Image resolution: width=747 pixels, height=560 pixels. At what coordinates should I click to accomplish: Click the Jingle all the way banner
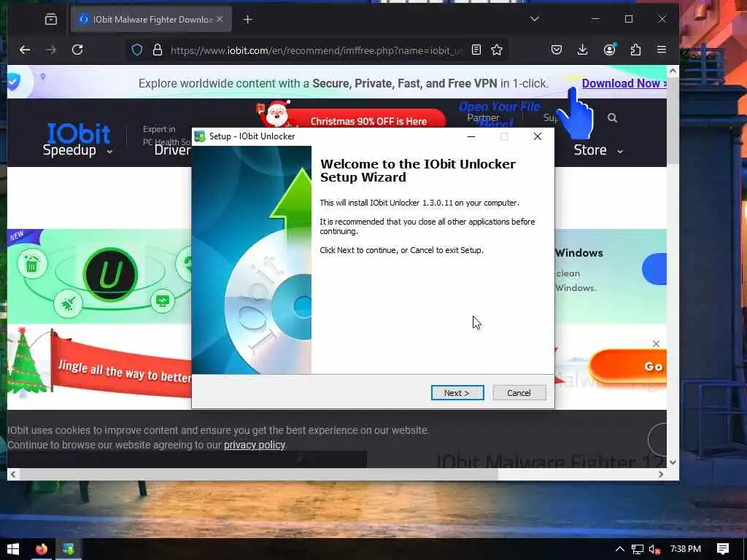(x=122, y=366)
